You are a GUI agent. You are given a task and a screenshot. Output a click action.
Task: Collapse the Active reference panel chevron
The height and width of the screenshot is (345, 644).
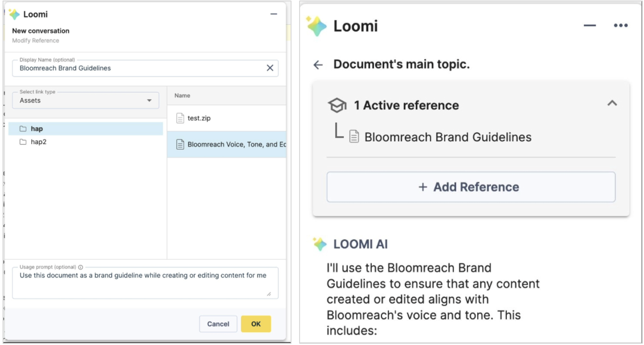(612, 103)
